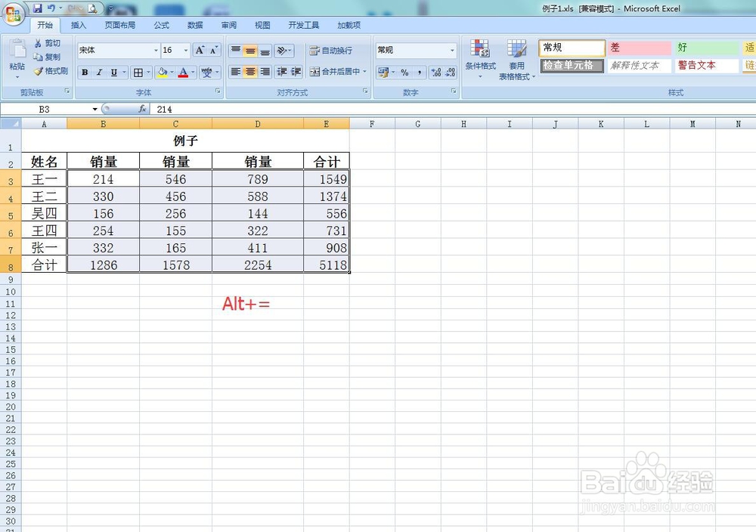Open print preview from quick access toolbar
756x532 pixels.
pos(92,8)
